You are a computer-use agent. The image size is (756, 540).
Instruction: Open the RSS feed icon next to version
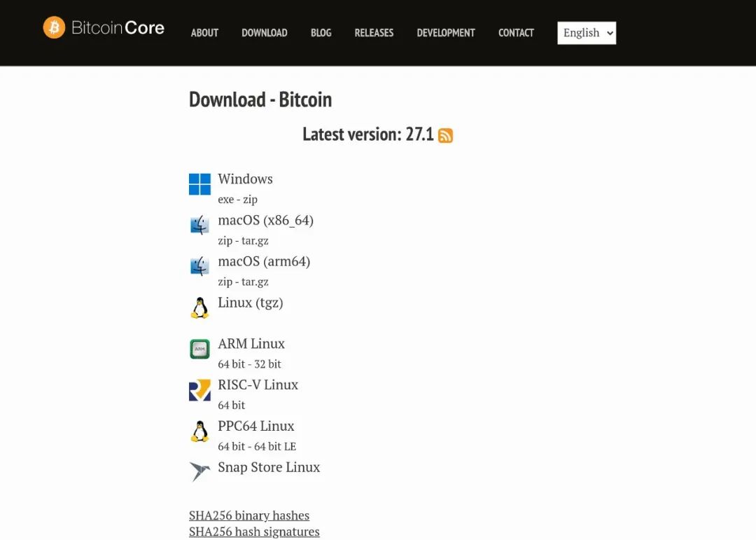coord(445,136)
